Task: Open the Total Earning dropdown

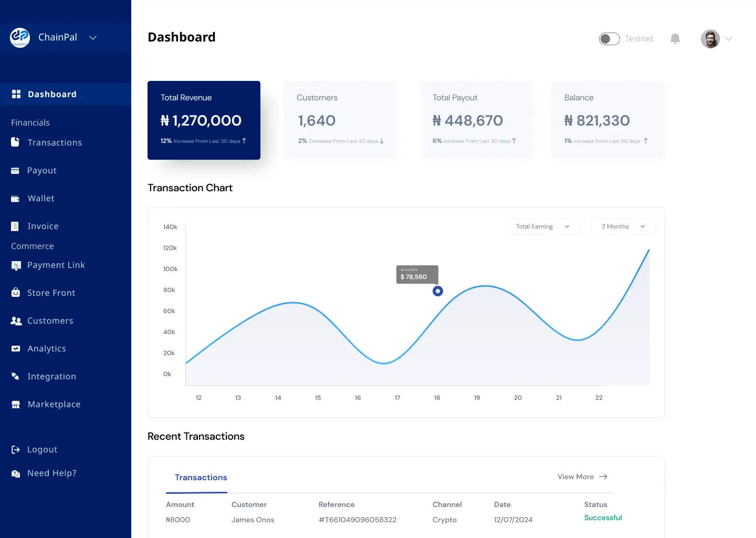Action: click(x=543, y=226)
